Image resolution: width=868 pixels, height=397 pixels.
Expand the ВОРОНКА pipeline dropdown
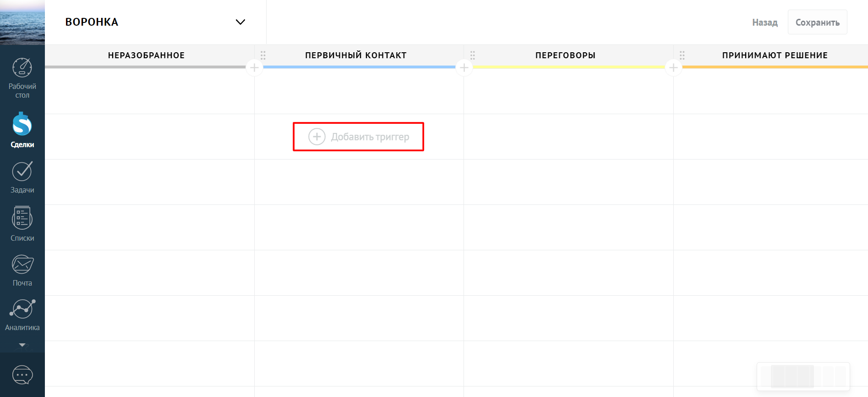point(240,22)
